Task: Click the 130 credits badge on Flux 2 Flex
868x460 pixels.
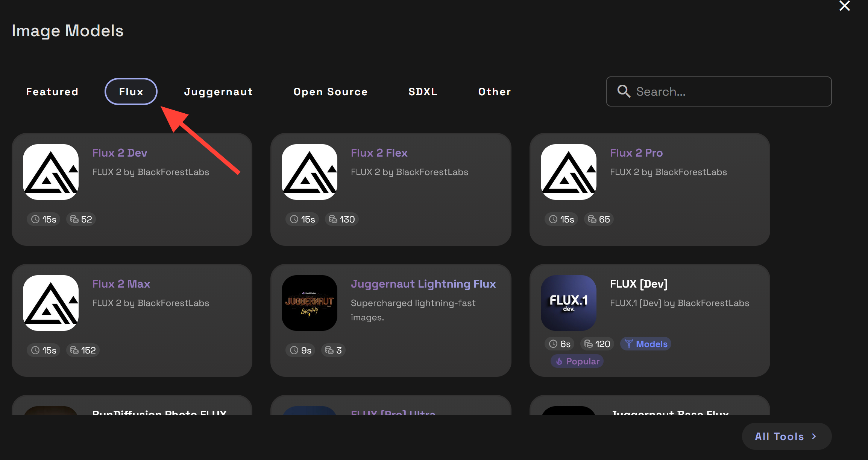Action: (x=341, y=219)
